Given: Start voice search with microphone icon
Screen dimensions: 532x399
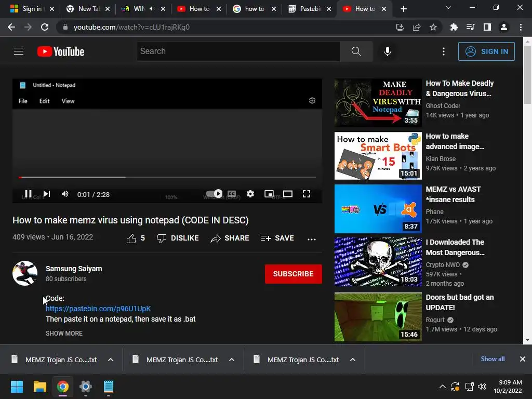Looking at the screenshot, I should click(x=388, y=51).
